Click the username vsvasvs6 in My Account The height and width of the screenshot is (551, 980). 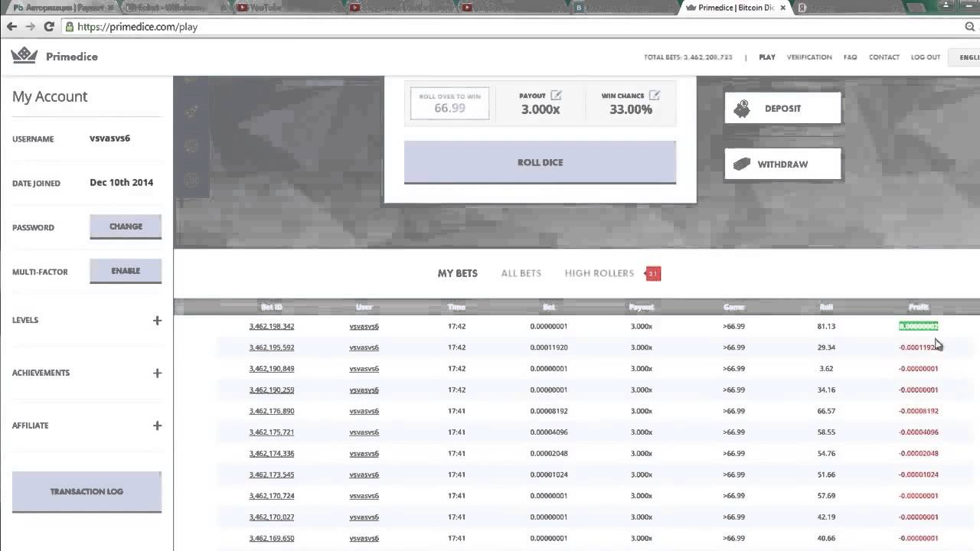click(x=110, y=139)
